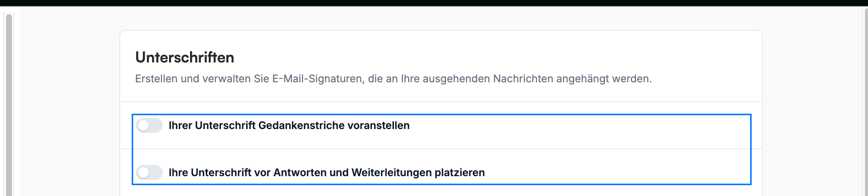Click the dark title bar at the top
Image resolution: width=868 pixels, height=196 pixels.
point(434,3)
